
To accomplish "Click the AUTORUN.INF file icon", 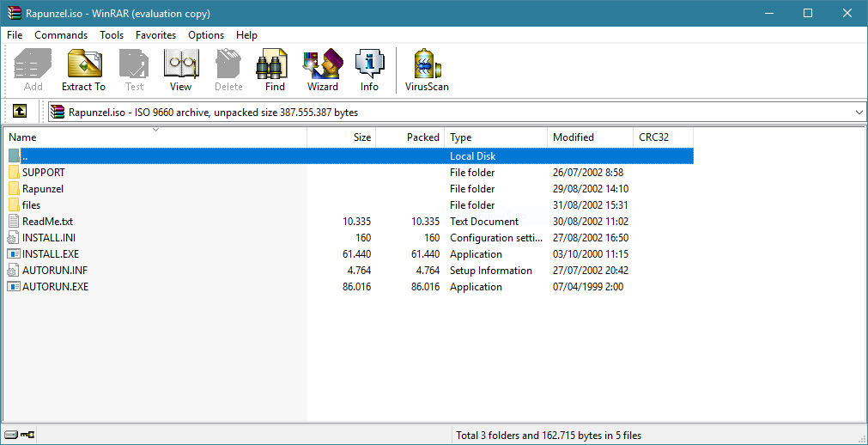I will point(13,271).
